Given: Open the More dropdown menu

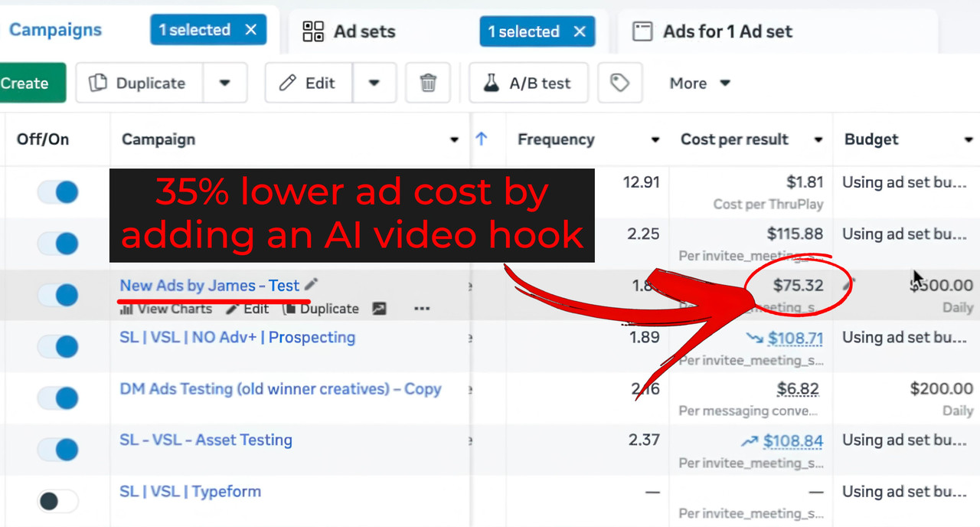Looking at the screenshot, I should click(x=700, y=83).
